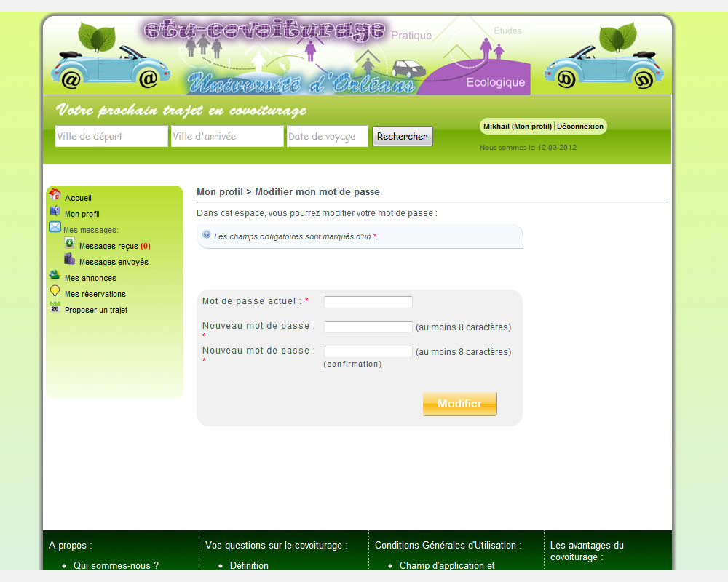Click the blue help icon beside mandatory fields note

tap(207, 234)
